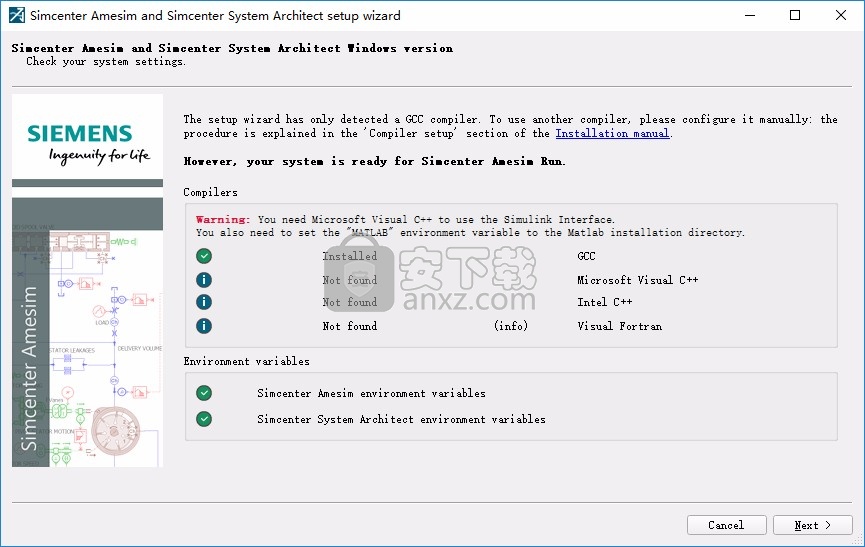Image resolution: width=865 pixels, height=547 pixels.
Task: Click the 'GCC' compiler label
Action: coord(586,256)
